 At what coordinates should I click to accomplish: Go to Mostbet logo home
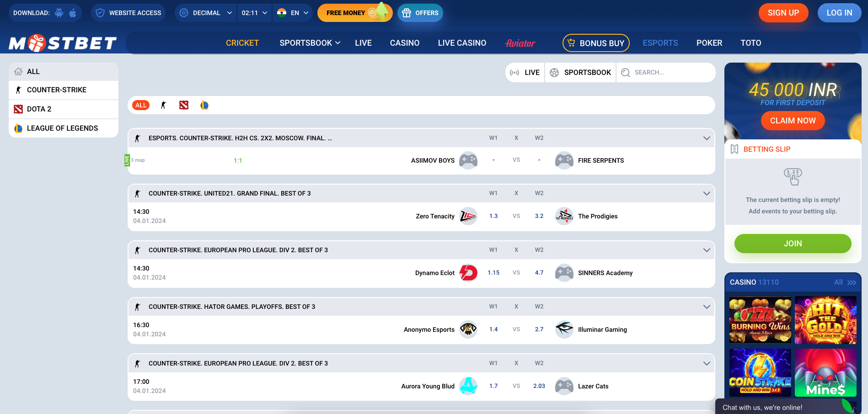tap(63, 43)
